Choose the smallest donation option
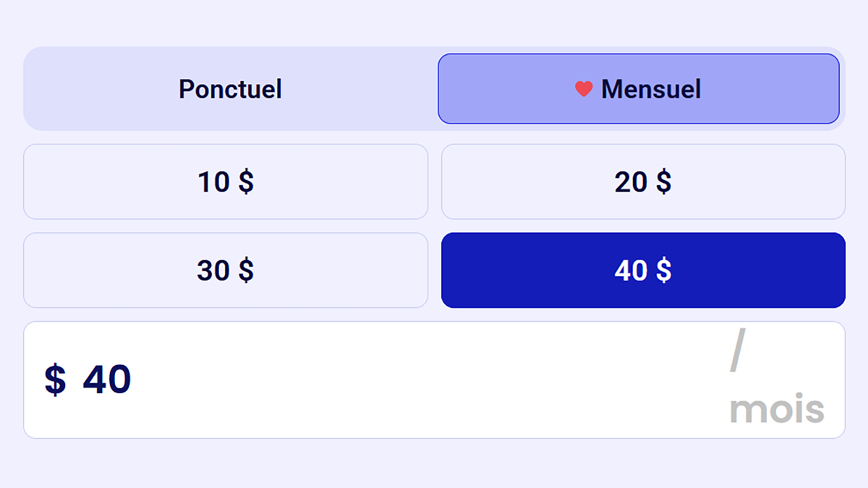 226,181
